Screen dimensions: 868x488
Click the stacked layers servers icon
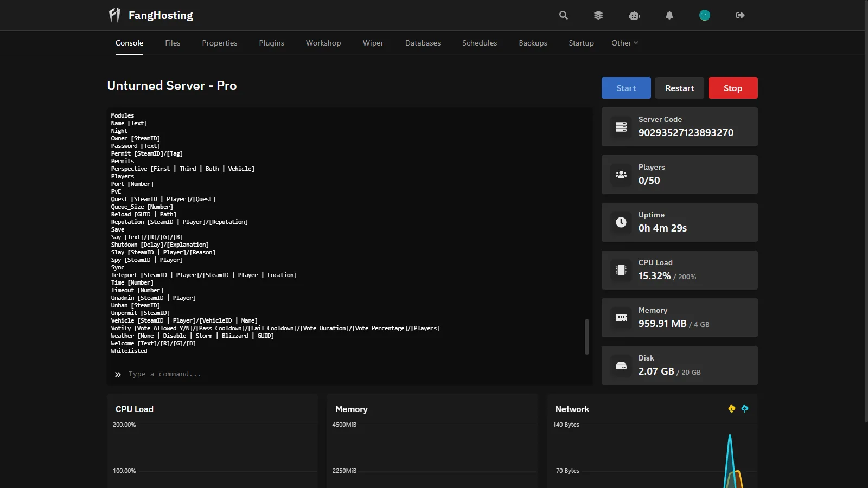[598, 15]
